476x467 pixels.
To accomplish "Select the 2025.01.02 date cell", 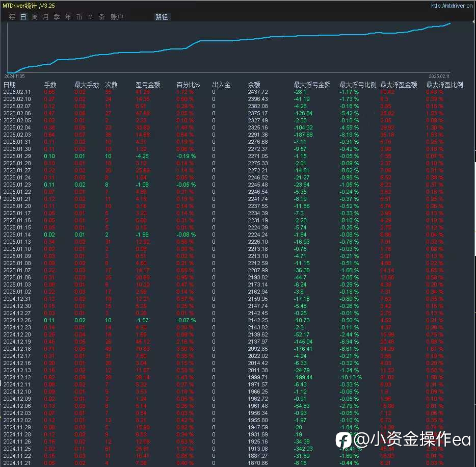I will [17, 292].
